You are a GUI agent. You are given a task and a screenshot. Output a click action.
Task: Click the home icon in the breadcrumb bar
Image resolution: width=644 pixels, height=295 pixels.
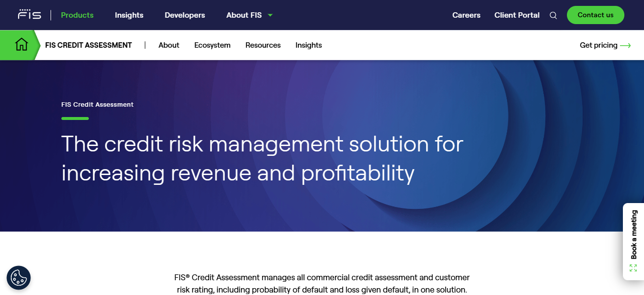tap(21, 45)
